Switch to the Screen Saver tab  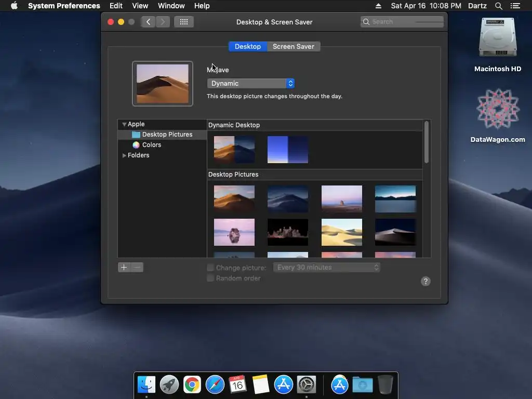(x=294, y=46)
